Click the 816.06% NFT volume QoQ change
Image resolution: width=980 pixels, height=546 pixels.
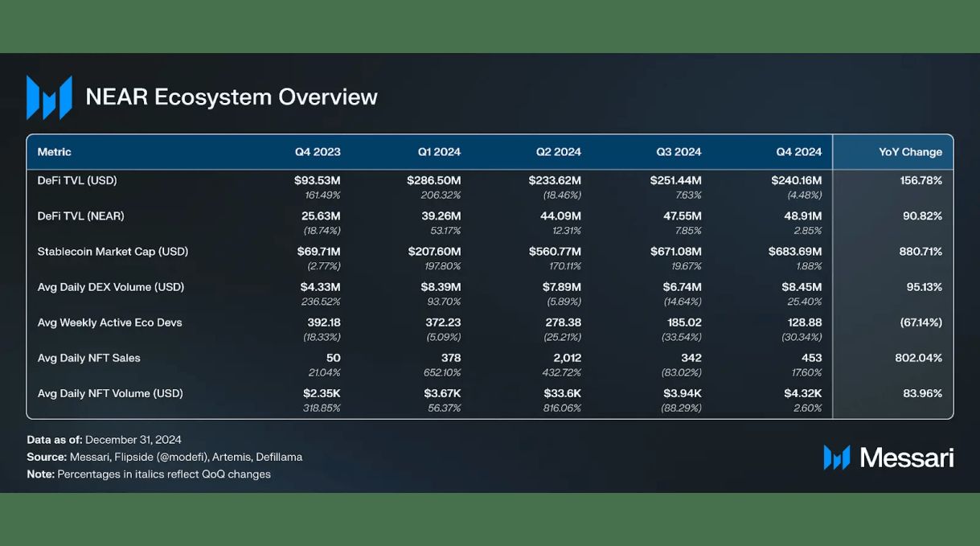(562, 408)
